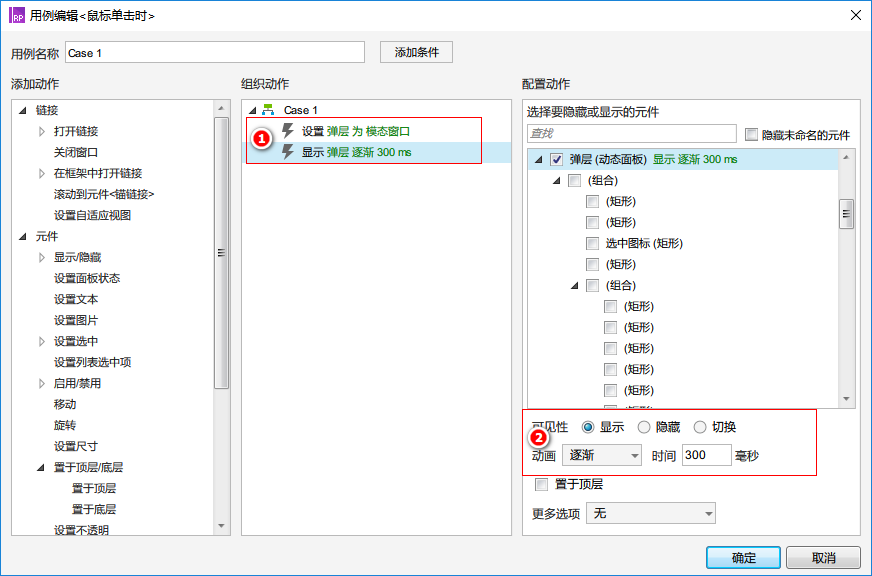Click the 添加条件 button
Image resolution: width=872 pixels, height=576 pixels.
tap(417, 52)
